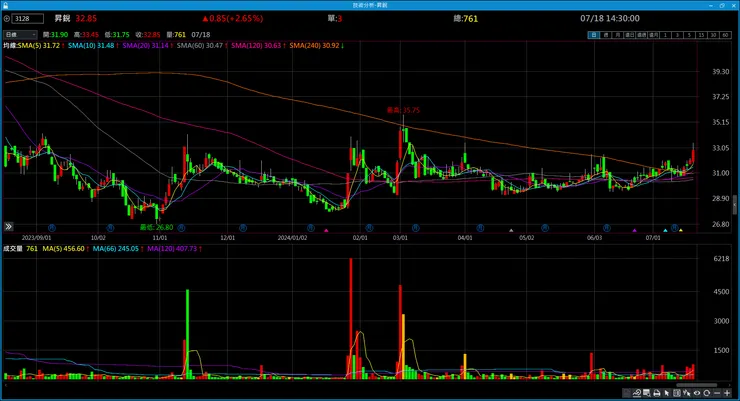Select the 15-minute timeframe button

tap(701, 35)
